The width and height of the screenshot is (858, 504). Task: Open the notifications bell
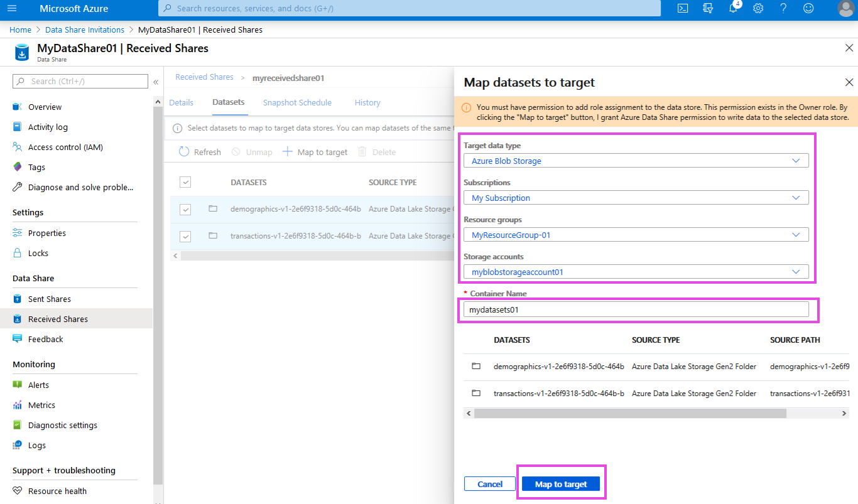click(x=733, y=8)
